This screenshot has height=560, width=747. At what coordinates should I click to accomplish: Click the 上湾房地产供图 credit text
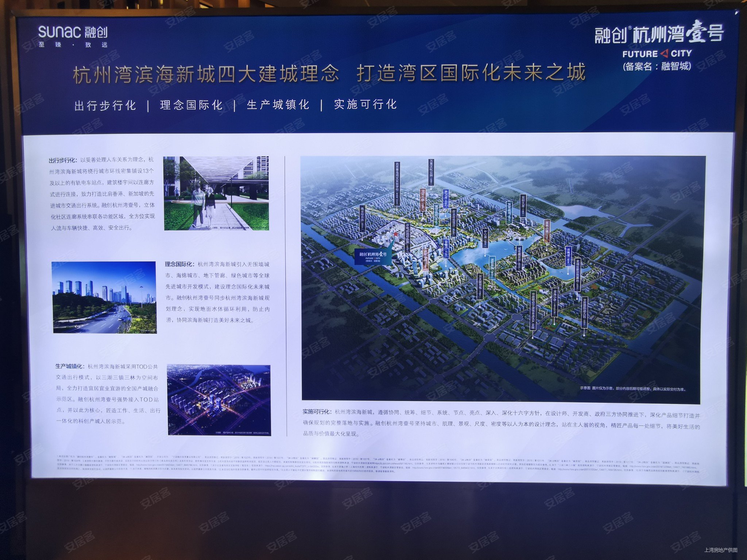coord(720,550)
